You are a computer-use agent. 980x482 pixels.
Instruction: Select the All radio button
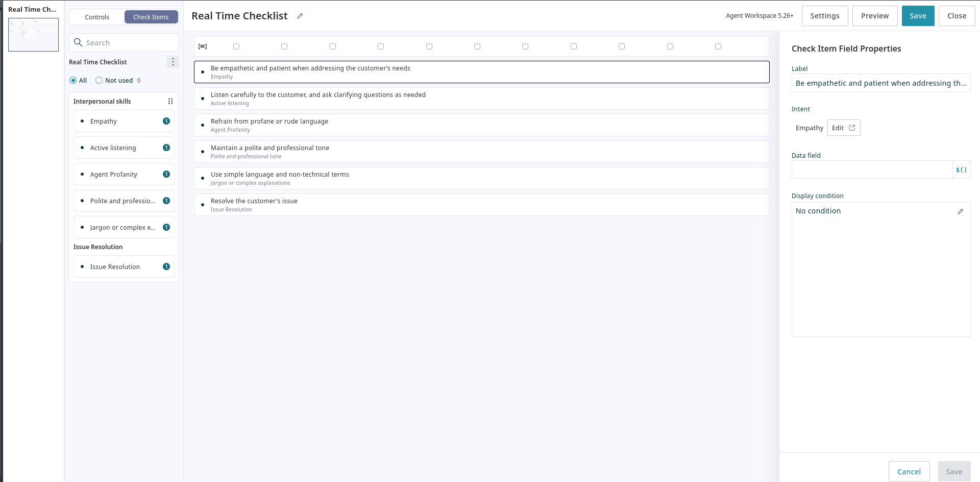73,80
